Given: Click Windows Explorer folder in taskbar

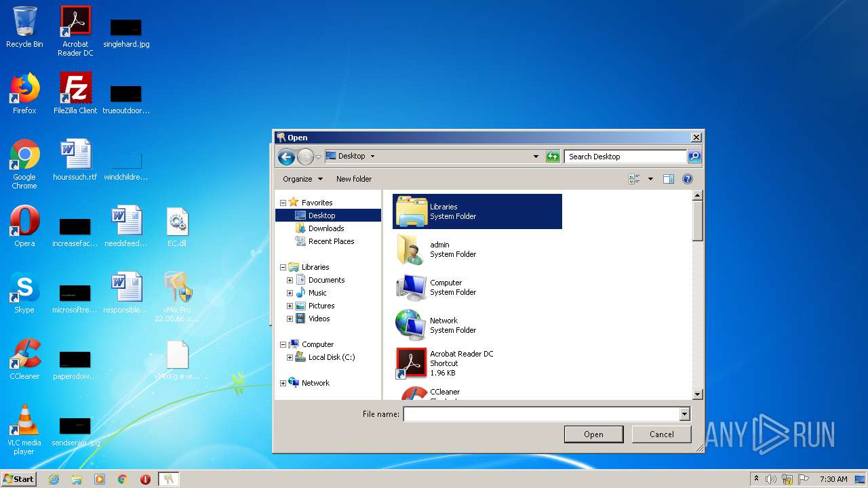Looking at the screenshot, I should point(77,479).
